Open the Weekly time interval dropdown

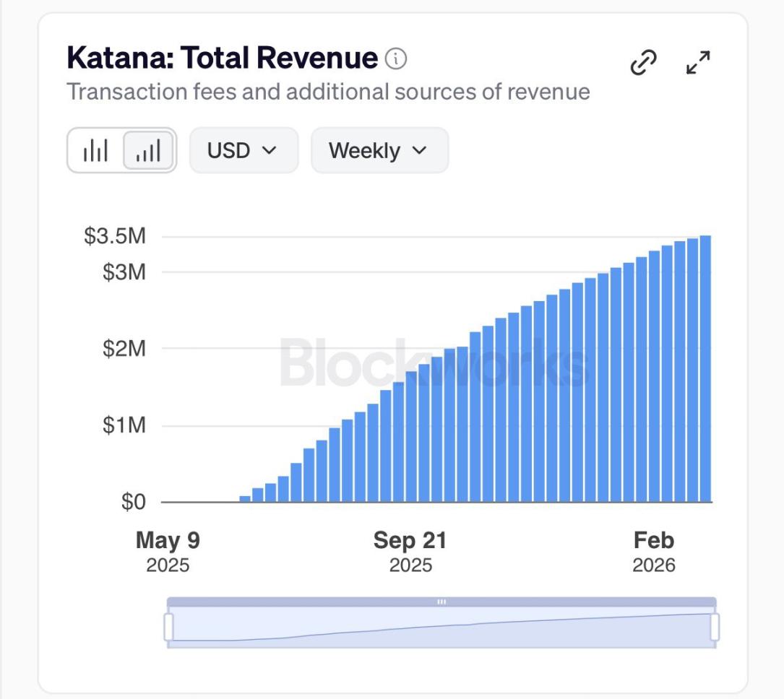[x=379, y=150]
